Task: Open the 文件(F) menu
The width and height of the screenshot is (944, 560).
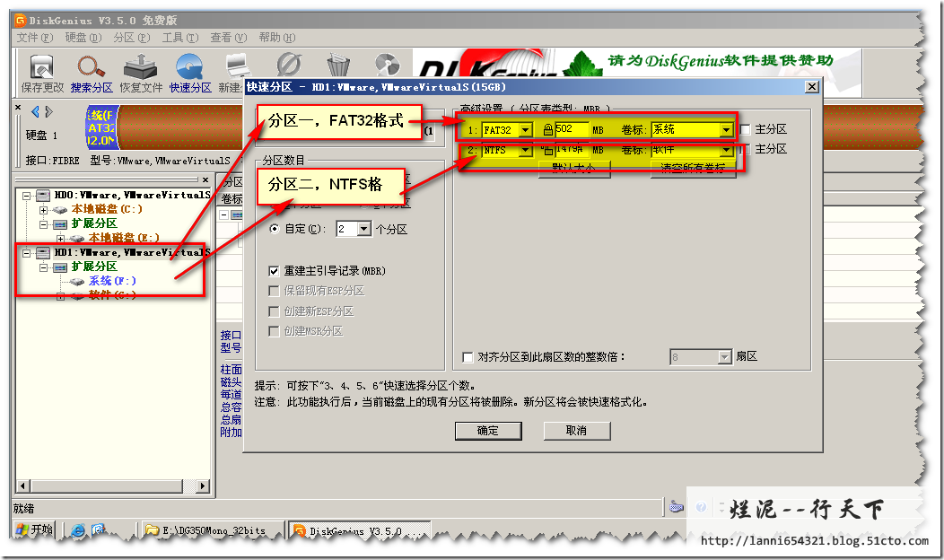Action: coord(35,38)
